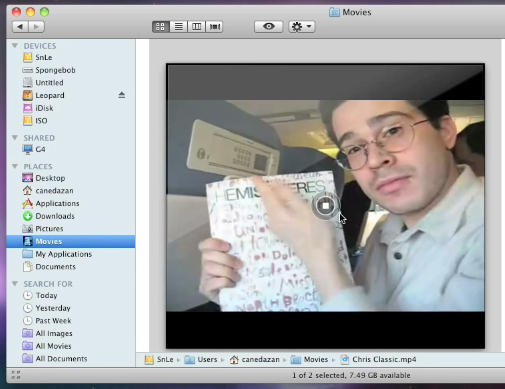505x389 pixels.
Task: Collapse the PLACES section
Action: 15,166
